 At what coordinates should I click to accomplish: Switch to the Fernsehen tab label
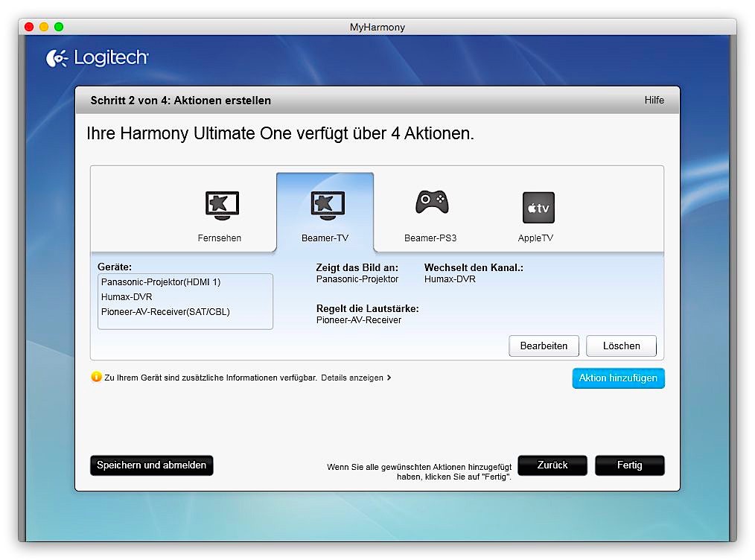[219, 238]
